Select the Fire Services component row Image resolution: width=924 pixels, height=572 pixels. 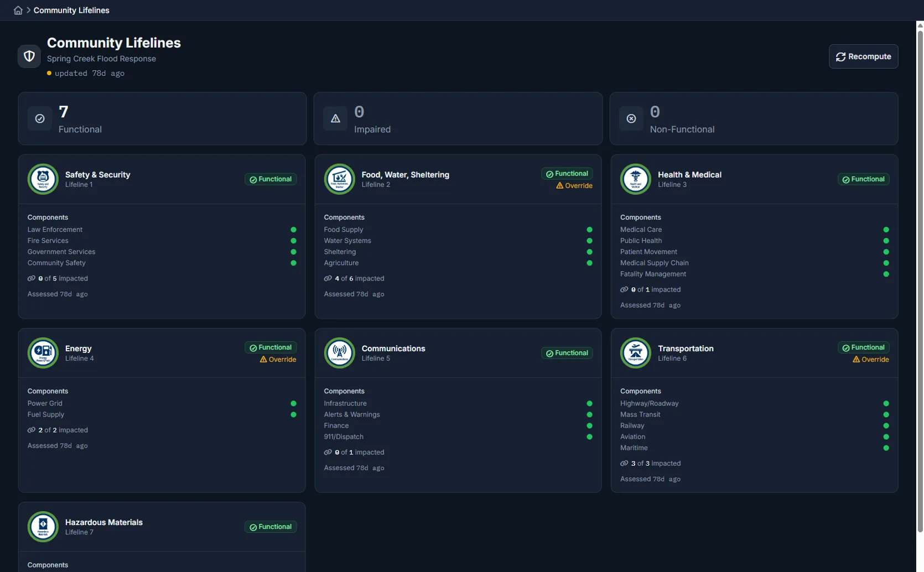(162, 241)
